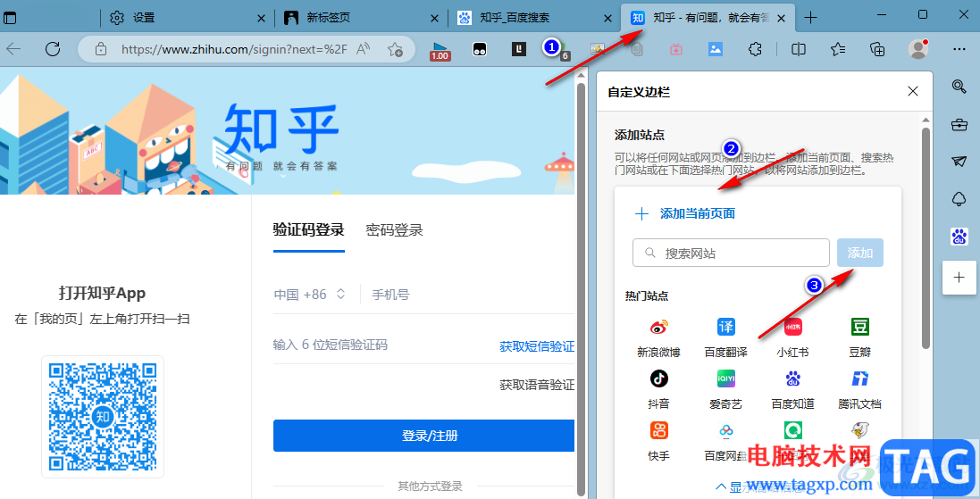Click the blue picture extension icon

[716, 49]
